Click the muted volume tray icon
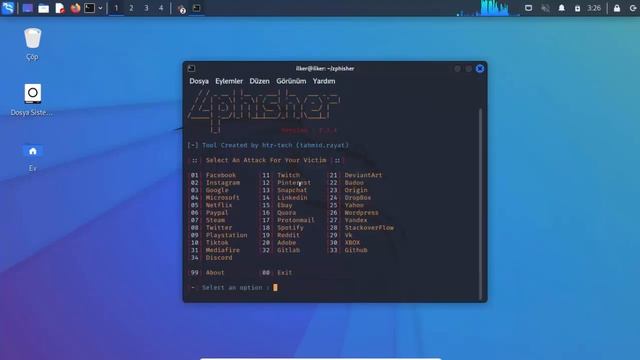The height and width of the screenshot is (360, 640). point(545,8)
